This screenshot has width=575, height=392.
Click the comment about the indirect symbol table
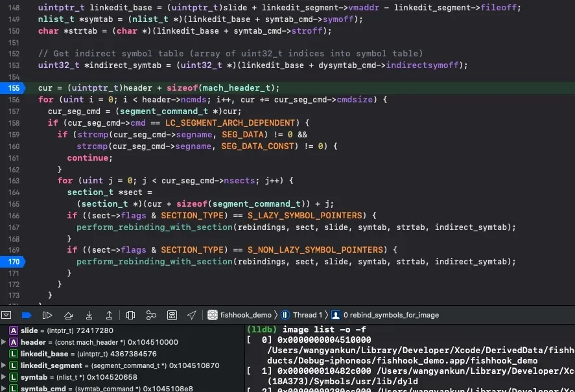tap(230, 54)
